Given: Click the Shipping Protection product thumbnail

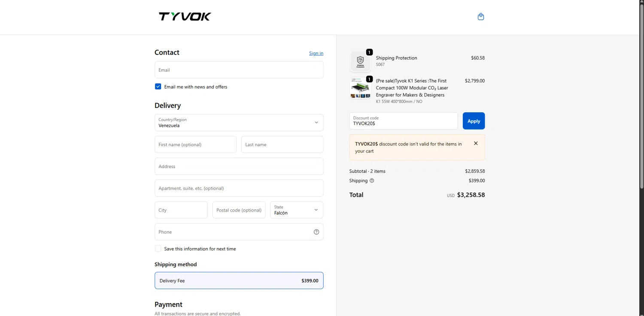Looking at the screenshot, I should (360, 61).
